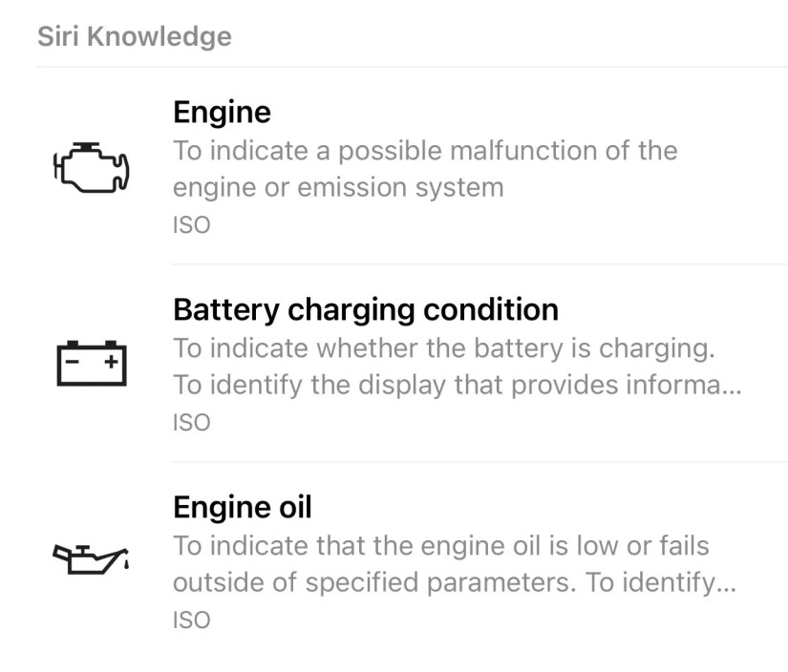Tap 'whether the battery is charging' description
This screenshot has height=672, width=788.
pyautogui.click(x=443, y=348)
